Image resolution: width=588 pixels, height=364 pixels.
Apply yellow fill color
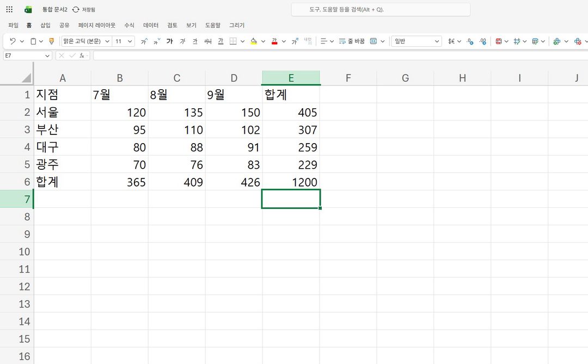pyautogui.click(x=254, y=41)
